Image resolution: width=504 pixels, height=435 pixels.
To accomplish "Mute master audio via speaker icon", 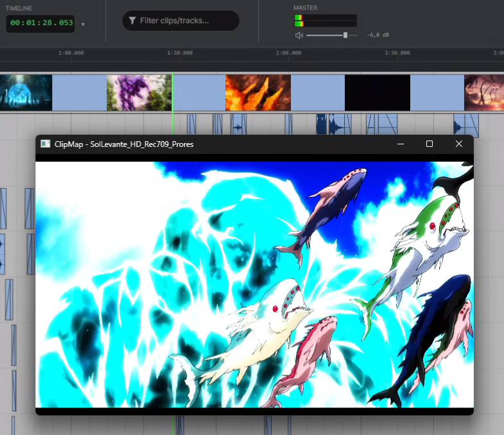I will tap(299, 35).
